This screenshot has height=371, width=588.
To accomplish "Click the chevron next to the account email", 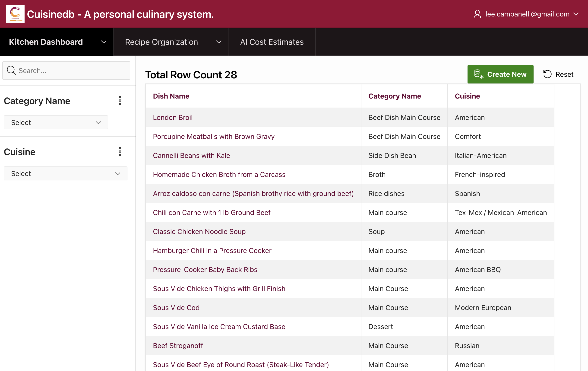I will [x=576, y=14].
